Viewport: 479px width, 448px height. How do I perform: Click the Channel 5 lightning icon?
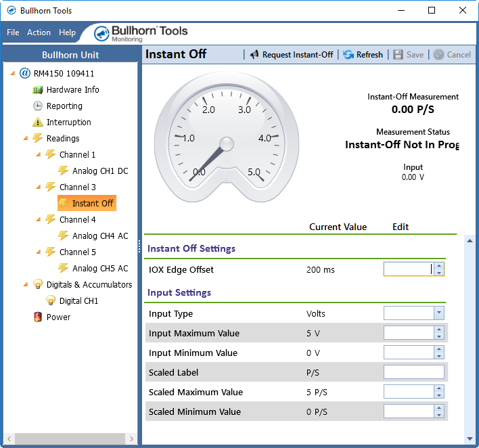pyautogui.click(x=51, y=252)
